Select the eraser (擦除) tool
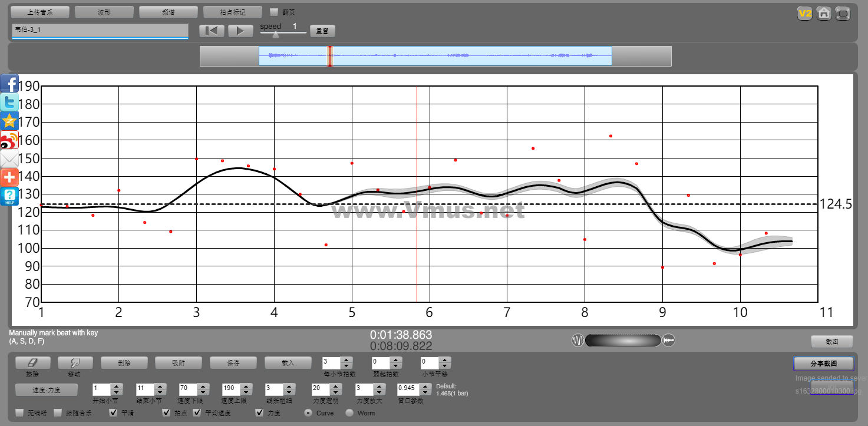This screenshot has height=426, width=868. pyautogui.click(x=32, y=363)
